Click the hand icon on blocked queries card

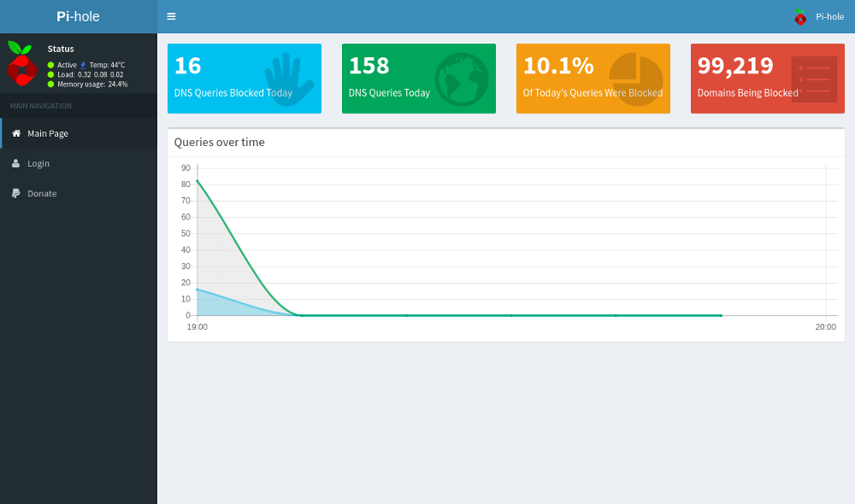[288, 79]
